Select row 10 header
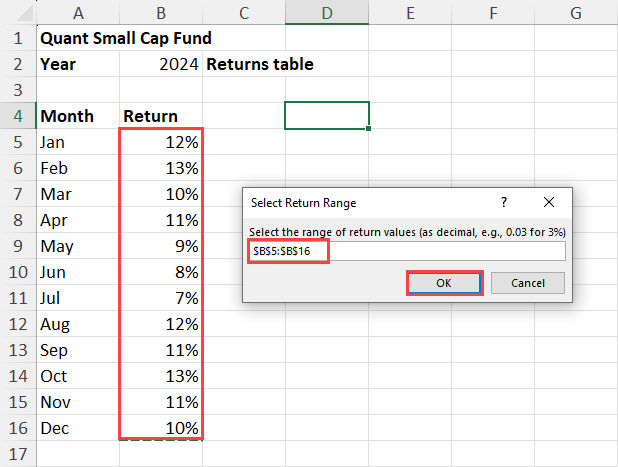Image resolution: width=618 pixels, height=467 pixels. 18,272
